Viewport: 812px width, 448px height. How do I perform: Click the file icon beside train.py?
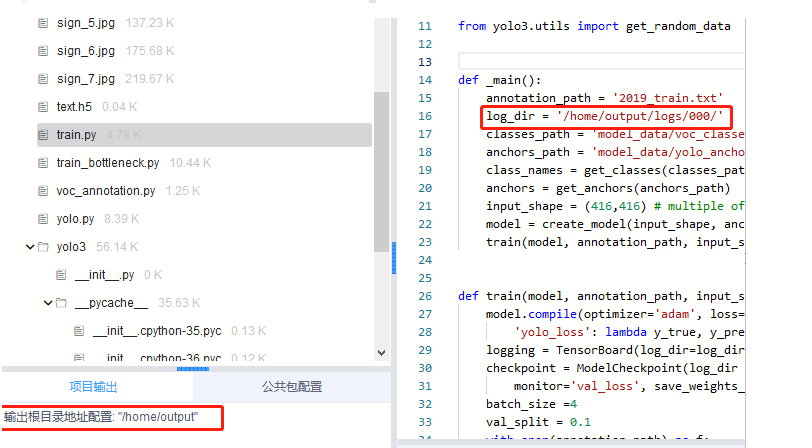coord(43,135)
